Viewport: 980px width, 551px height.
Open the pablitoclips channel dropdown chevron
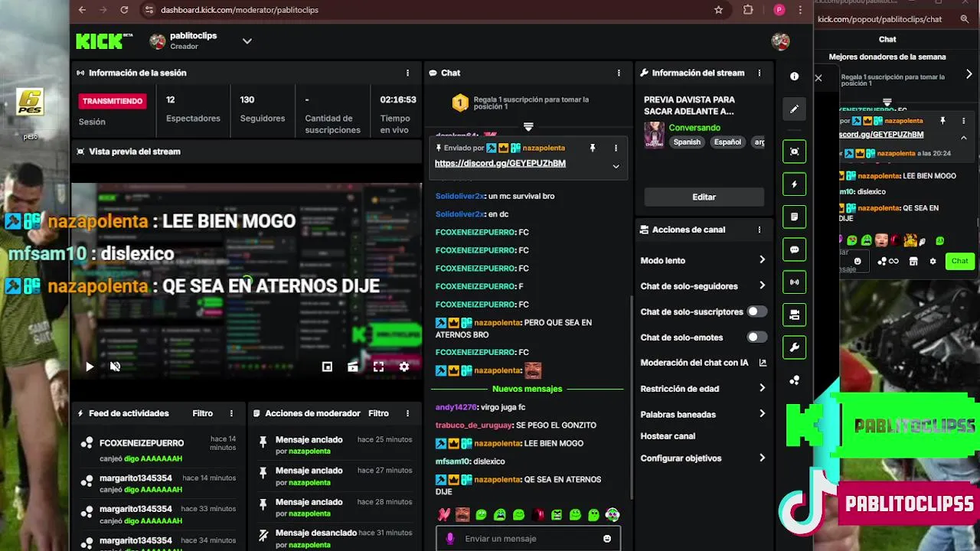point(247,41)
